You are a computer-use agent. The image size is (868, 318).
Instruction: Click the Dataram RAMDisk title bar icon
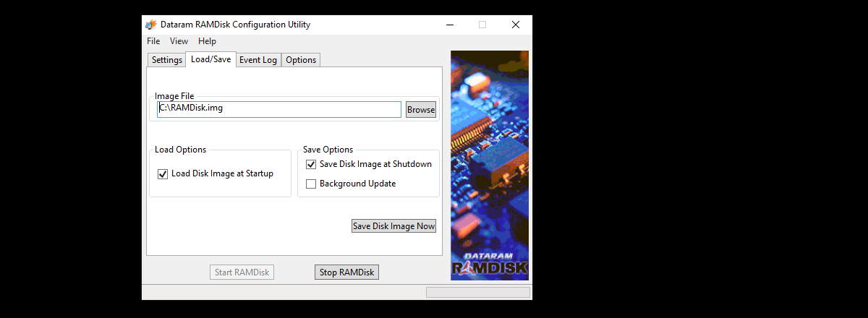151,25
